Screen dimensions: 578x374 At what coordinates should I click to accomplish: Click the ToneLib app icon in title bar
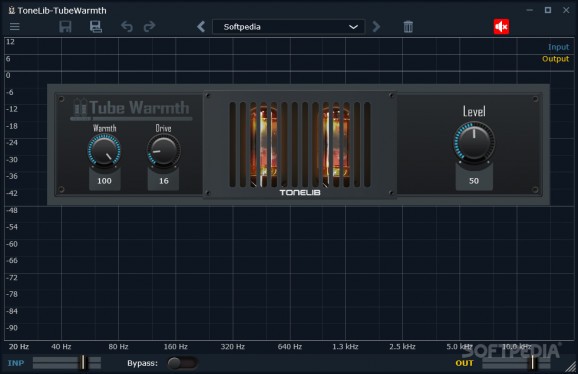point(11,10)
